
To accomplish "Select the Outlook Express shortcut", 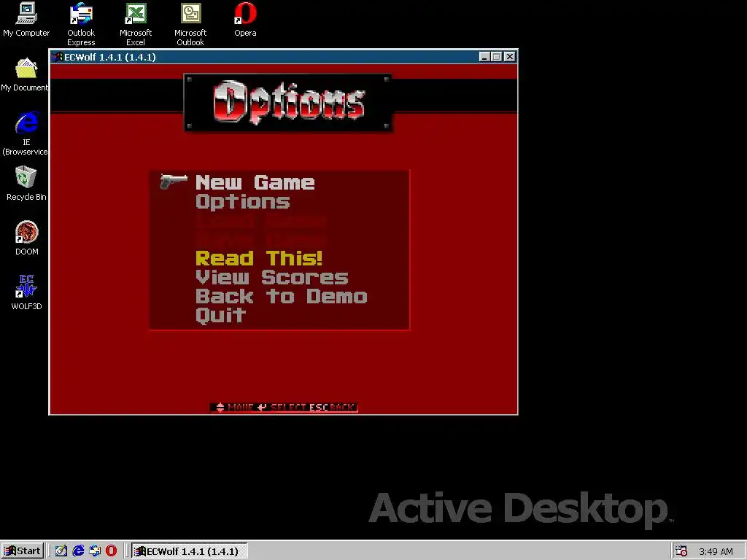I will pos(81,24).
